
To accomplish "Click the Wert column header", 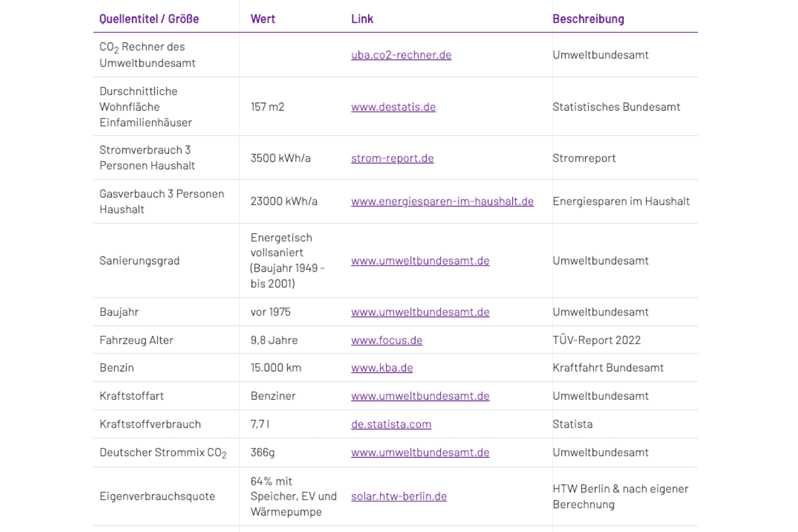I will pyautogui.click(x=263, y=19).
